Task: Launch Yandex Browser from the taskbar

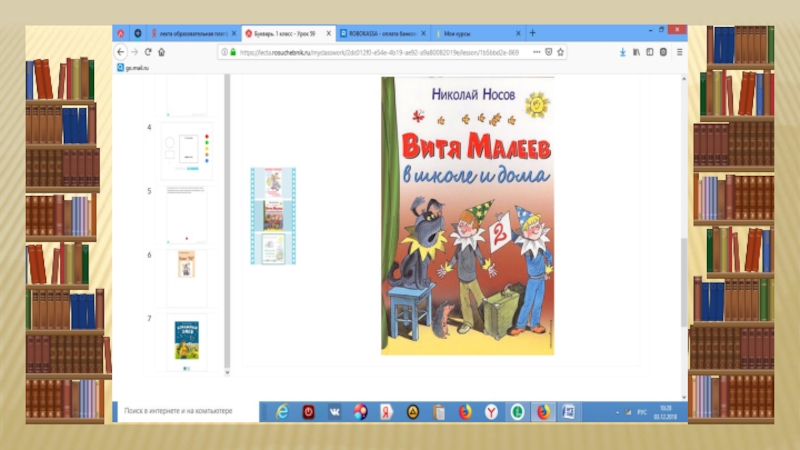Action: click(491, 411)
